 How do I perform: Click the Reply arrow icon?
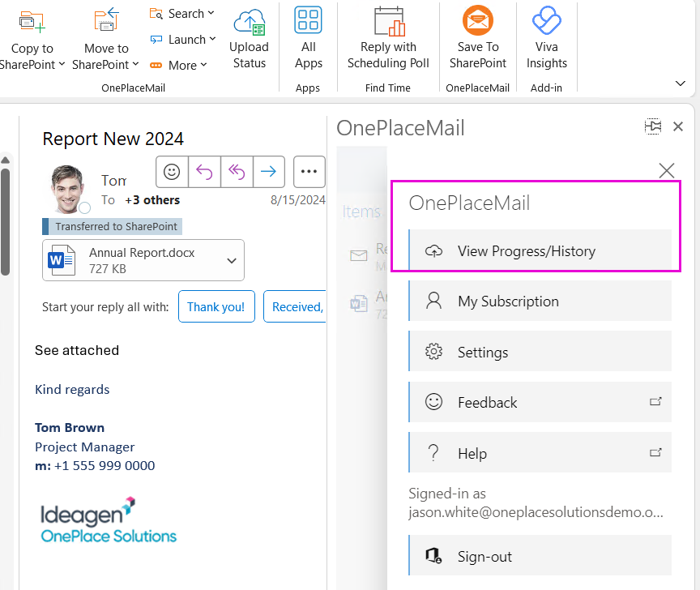tap(204, 172)
